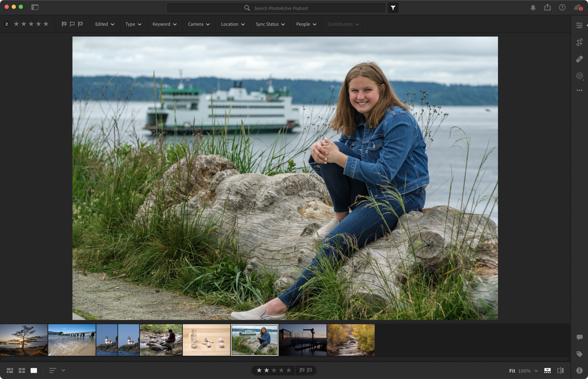Open cloud sync status icon
Image resolution: width=588 pixels, height=379 pixels.
tap(578, 7)
